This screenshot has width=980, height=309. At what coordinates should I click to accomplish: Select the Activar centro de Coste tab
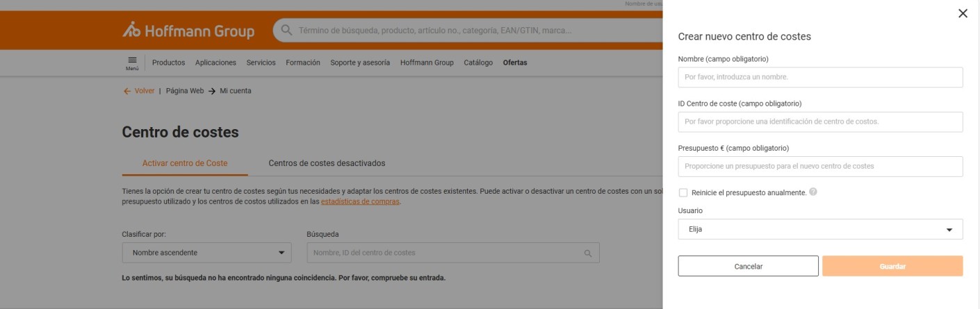[184, 163]
